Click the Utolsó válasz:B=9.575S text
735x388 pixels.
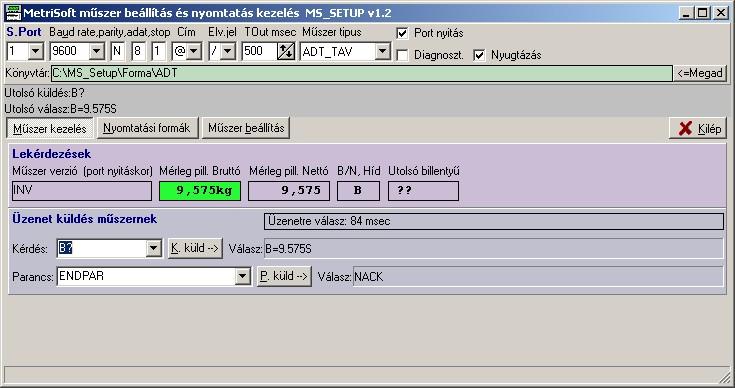60,109
